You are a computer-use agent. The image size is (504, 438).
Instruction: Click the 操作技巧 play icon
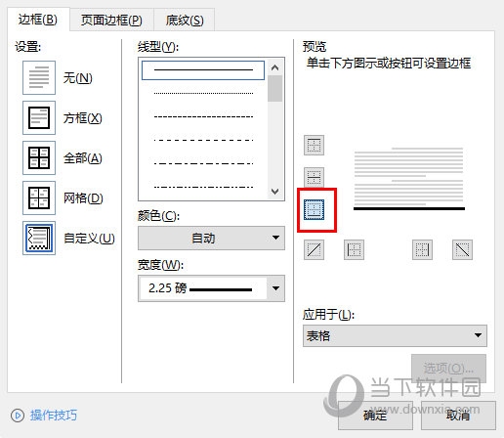coord(18,416)
